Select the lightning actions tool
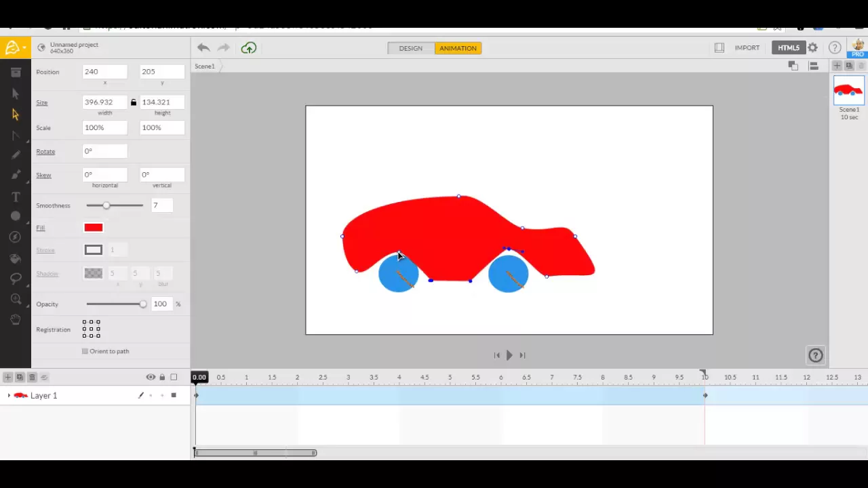This screenshot has width=868, height=488. pos(16,237)
